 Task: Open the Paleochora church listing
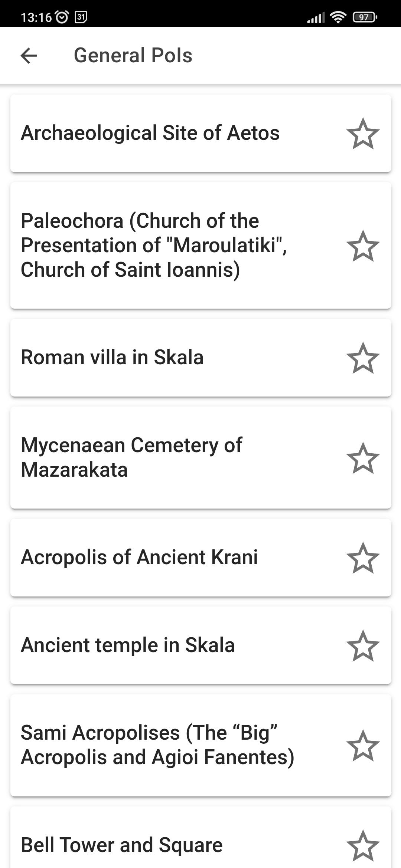(x=154, y=245)
